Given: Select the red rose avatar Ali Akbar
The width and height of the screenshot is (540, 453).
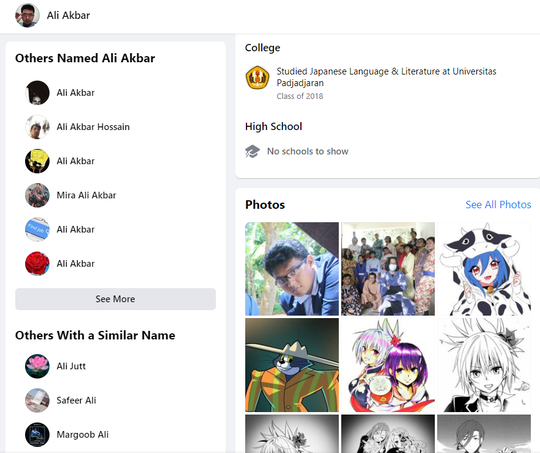Looking at the screenshot, I should point(37,264).
